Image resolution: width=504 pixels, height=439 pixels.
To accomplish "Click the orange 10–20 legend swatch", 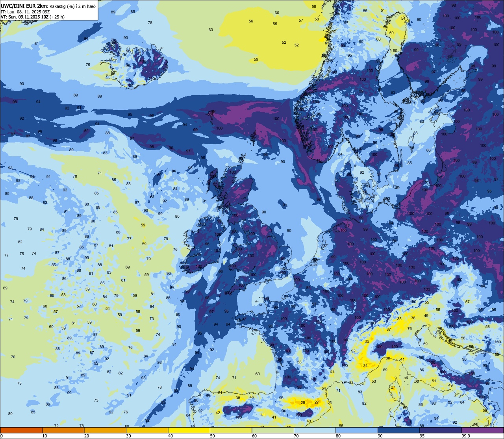I will point(63,430).
